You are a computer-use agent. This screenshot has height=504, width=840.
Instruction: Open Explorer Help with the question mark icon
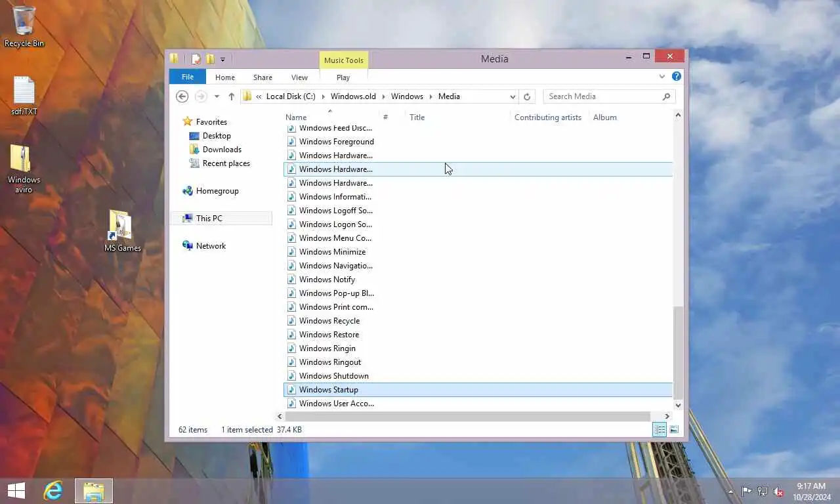[x=677, y=77]
